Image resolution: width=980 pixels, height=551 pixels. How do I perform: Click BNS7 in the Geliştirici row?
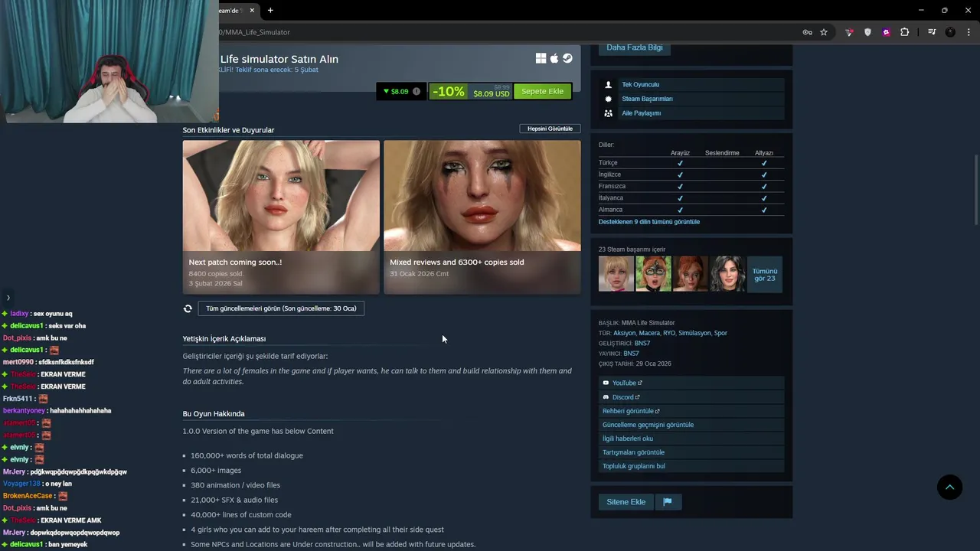point(642,344)
